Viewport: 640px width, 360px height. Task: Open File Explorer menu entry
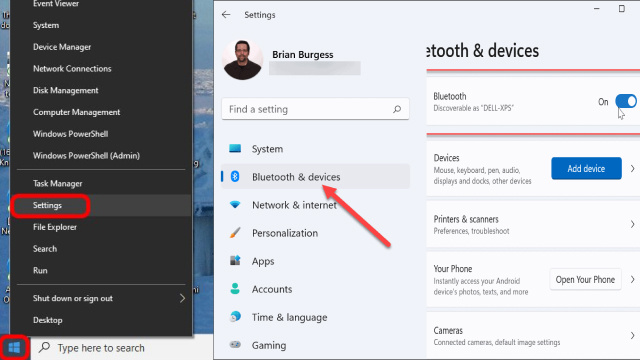pyautogui.click(x=55, y=227)
